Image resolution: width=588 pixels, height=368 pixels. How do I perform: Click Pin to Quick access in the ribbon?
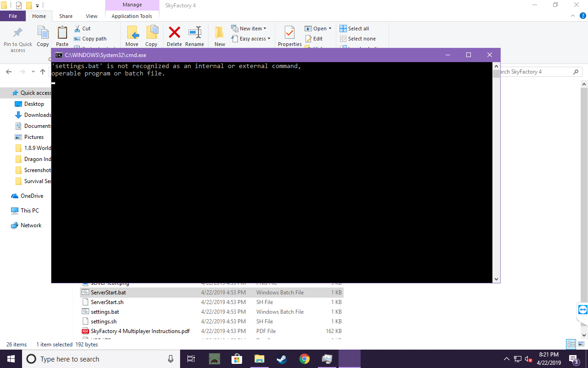pos(18,38)
